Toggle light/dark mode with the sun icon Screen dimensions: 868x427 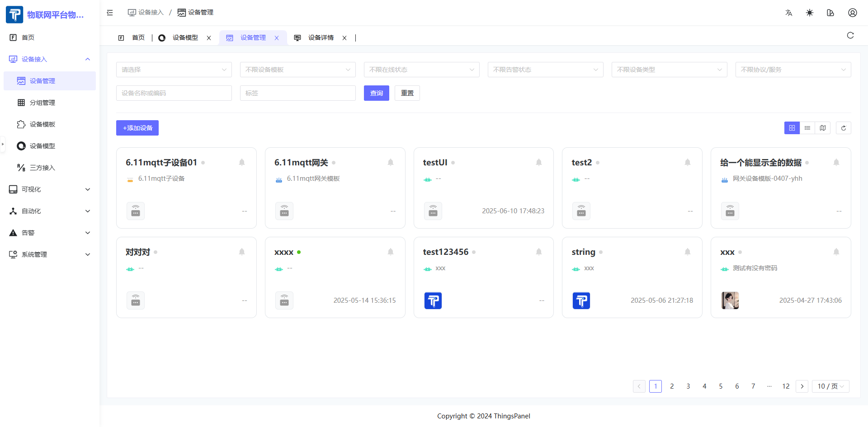pyautogui.click(x=809, y=13)
